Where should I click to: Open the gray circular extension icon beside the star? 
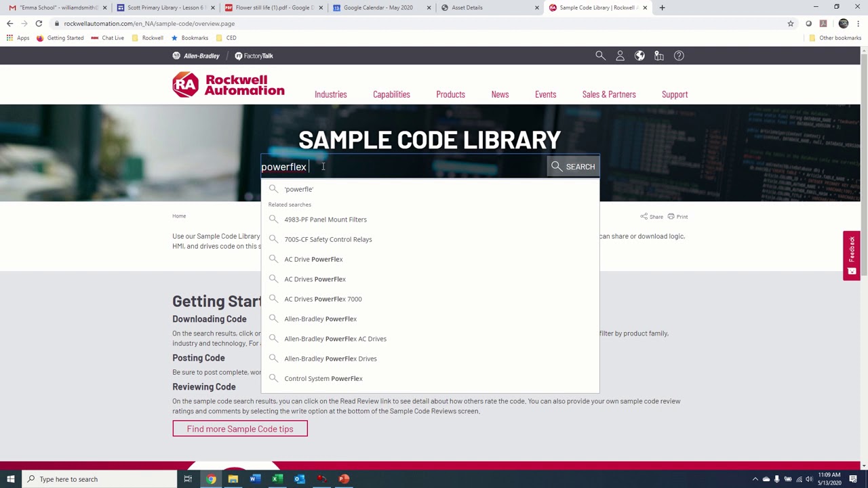click(808, 24)
